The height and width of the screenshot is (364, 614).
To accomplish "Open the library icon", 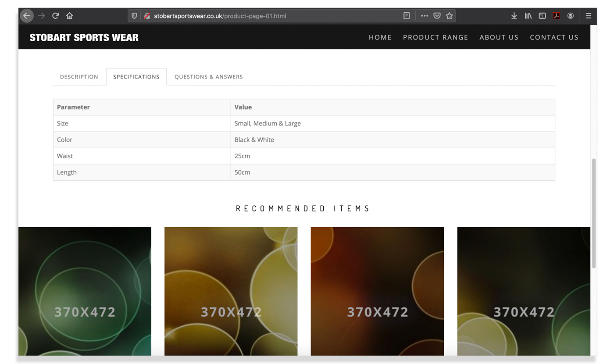I will coord(528,16).
